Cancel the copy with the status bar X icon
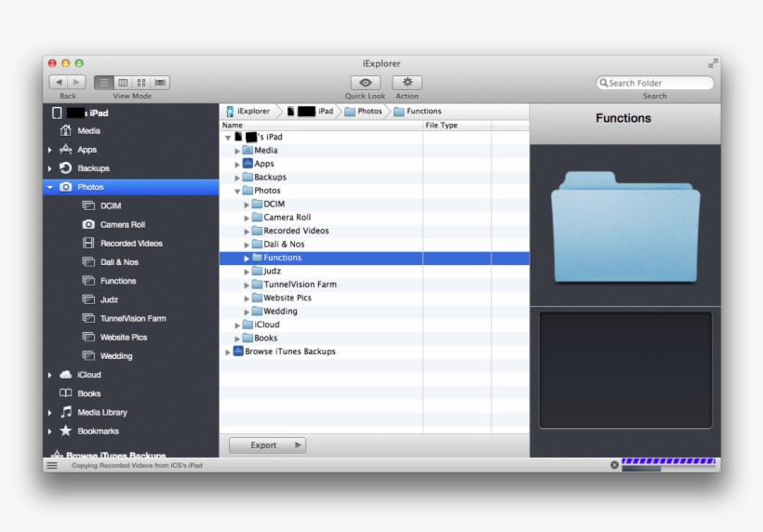Image resolution: width=763 pixels, height=532 pixels. (614, 465)
